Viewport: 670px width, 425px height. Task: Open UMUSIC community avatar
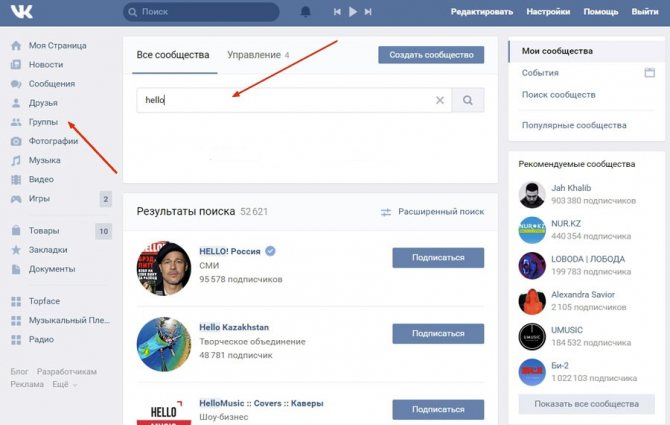click(532, 337)
